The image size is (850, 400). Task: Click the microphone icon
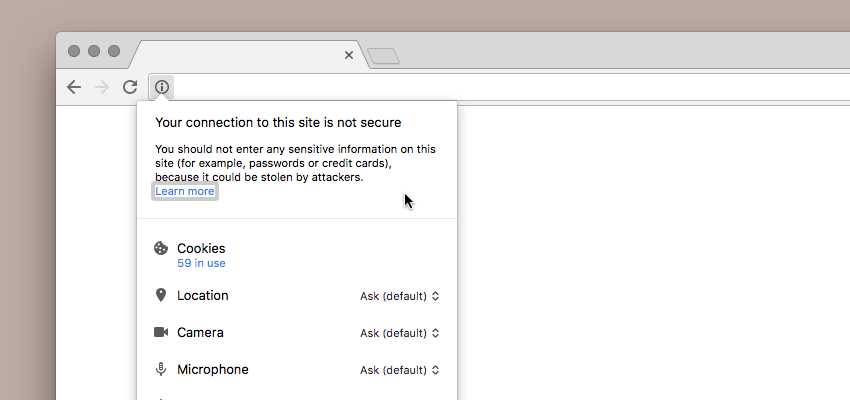pyautogui.click(x=161, y=370)
